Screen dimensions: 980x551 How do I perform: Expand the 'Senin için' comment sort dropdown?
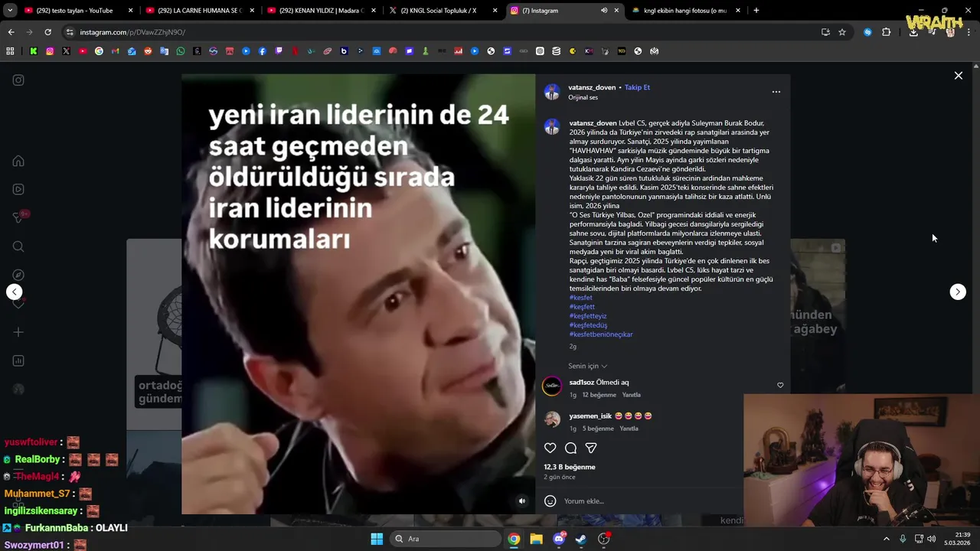point(587,366)
